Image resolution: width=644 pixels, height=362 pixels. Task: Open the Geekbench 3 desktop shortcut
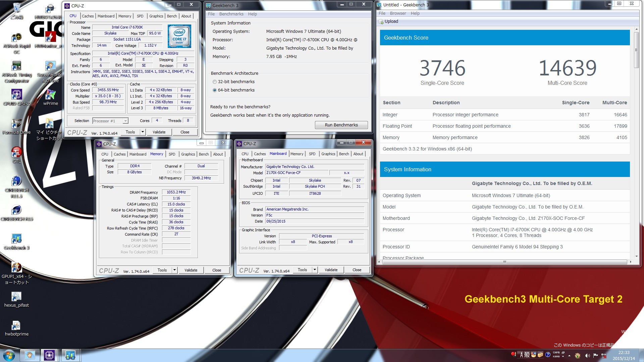(16, 242)
